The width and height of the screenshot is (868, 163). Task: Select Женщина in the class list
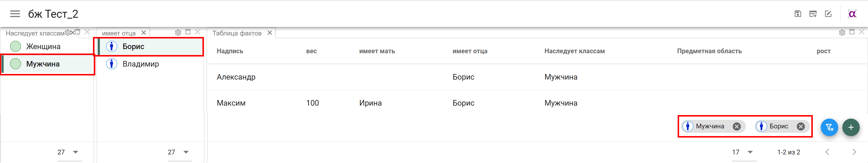coord(47,46)
